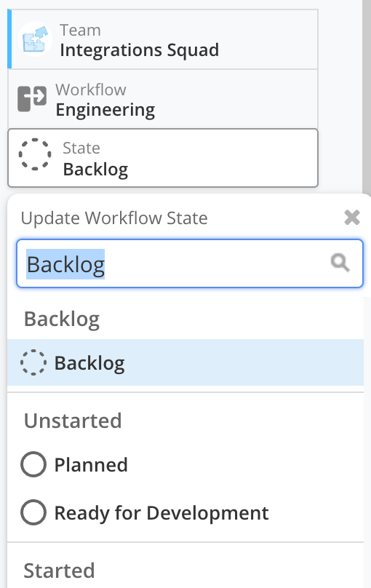Click the dashed circle beside Backlog option
Viewport: 371px width, 588px height.
click(33, 362)
